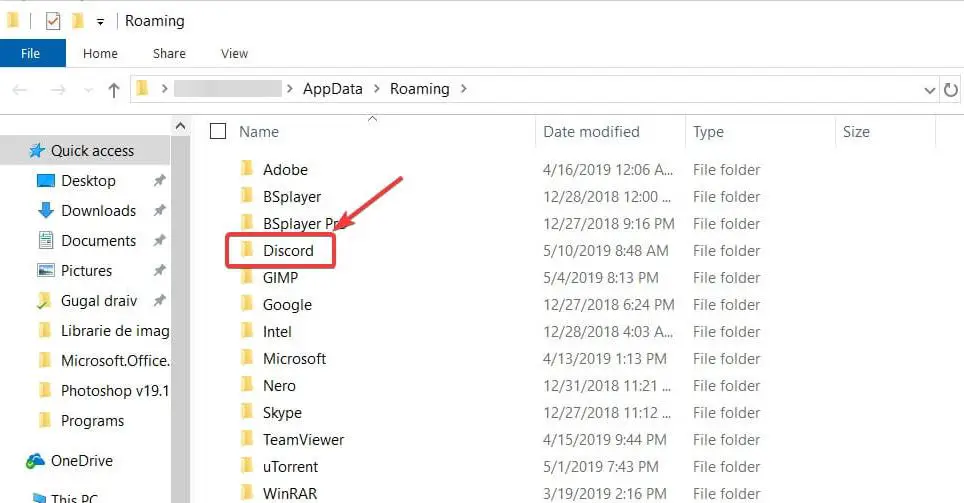Select OneDrive in navigation pane
The image size is (964, 503).
coord(82,461)
